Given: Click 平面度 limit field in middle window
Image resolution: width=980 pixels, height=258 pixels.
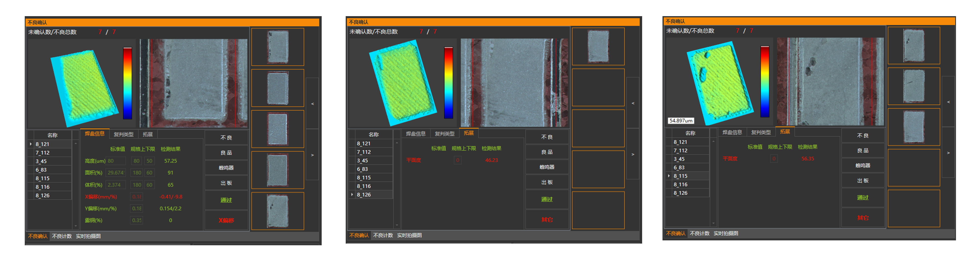Looking at the screenshot, I should point(458,160).
